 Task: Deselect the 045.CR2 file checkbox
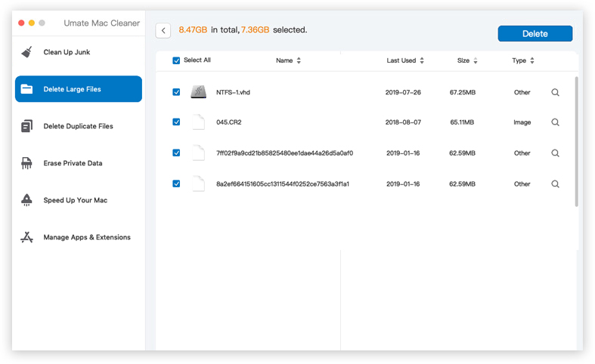176,122
